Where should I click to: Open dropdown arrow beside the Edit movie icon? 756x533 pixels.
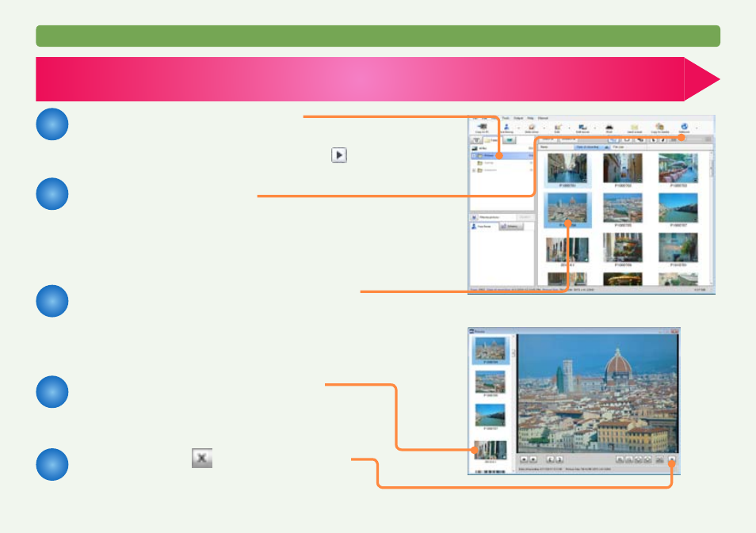tap(595, 128)
